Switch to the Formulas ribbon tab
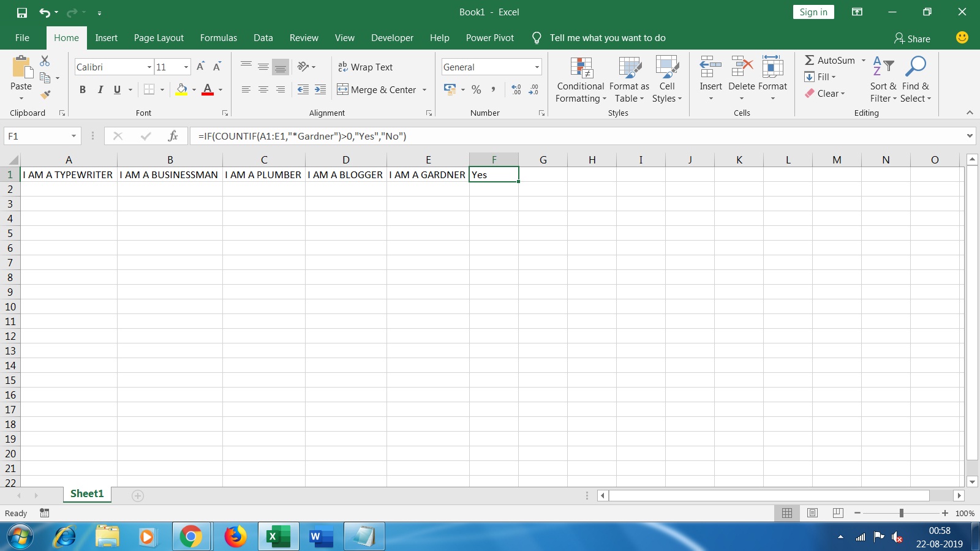980x551 pixels. pos(218,37)
